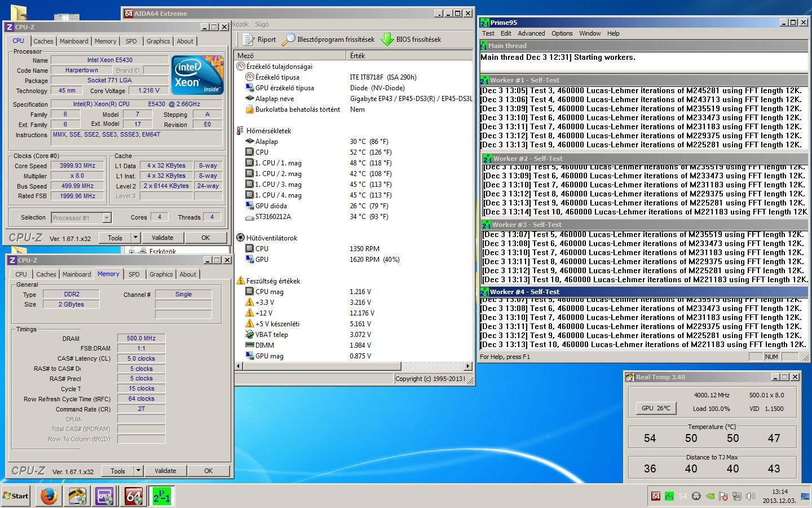The width and height of the screenshot is (812, 508).
Task: Select the DIMM voltage row in AIDA64
Action: [354, 345]
